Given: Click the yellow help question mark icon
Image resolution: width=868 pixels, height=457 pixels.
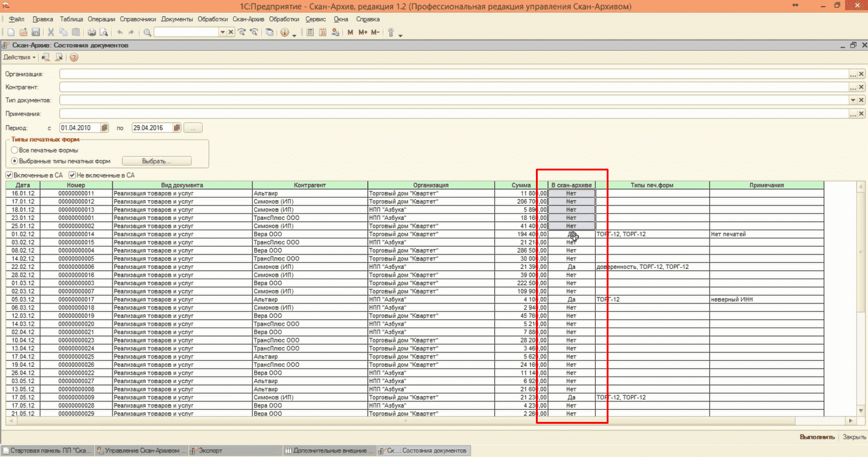Looking at the screenshot, I should click(74, 57).
